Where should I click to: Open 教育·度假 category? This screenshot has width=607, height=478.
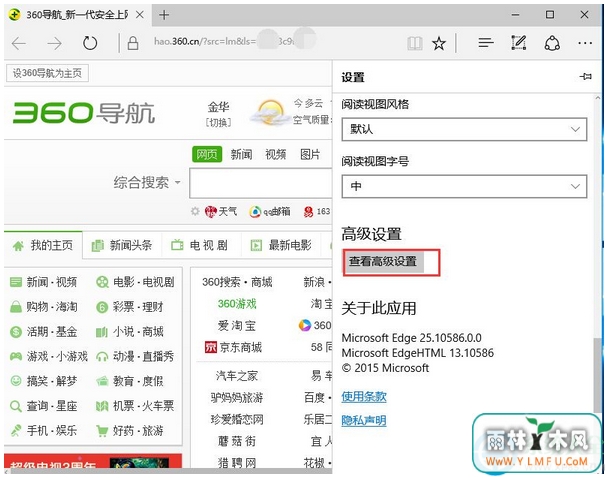pos(130,381)
